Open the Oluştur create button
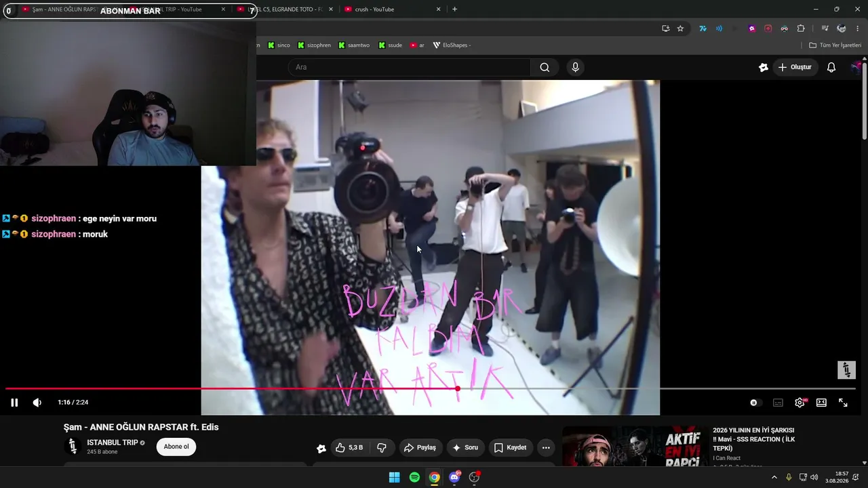Image resolution: width=868 pixels, height=488 pixels. (795, 67)
